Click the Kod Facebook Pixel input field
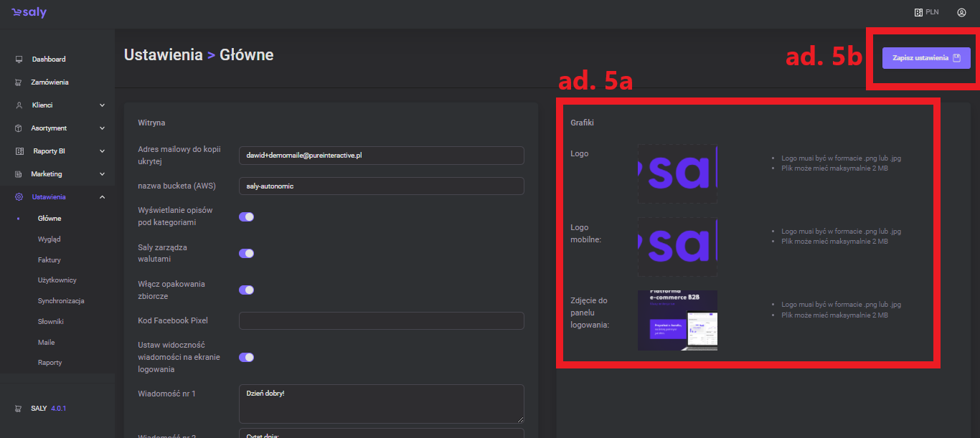Viewport: 980px width, 438px height. (x=381, y=320)
